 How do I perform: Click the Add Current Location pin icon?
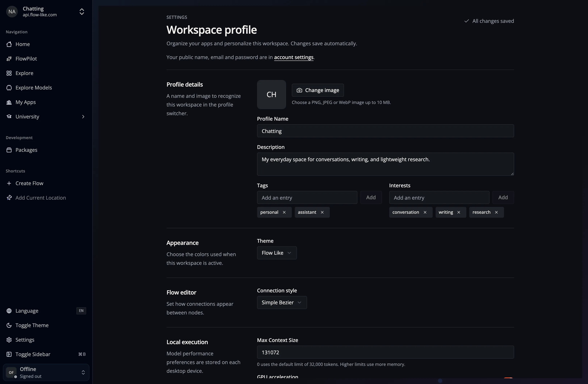point(9,198)
